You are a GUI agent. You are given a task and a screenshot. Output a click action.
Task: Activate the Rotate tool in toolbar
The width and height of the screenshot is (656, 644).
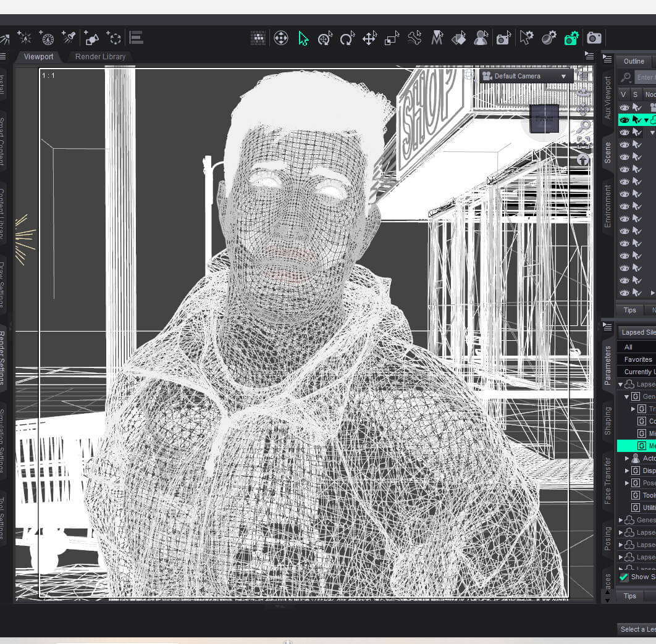(347, 38)
